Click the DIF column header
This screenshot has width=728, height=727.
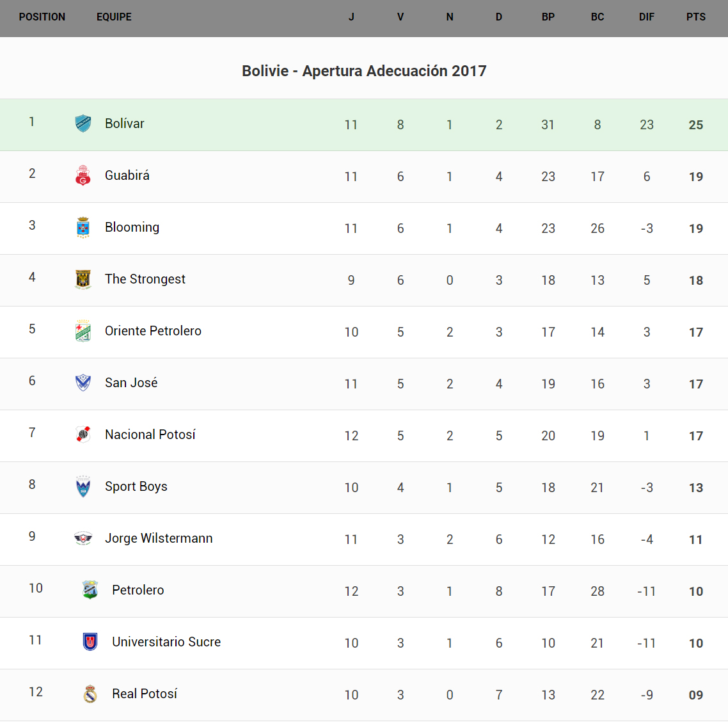647,17
